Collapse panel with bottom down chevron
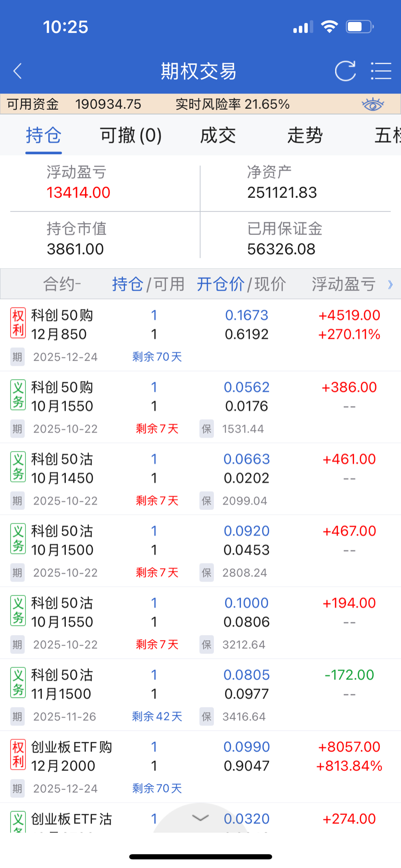Viewport: 401px width, 868px height. (x=200, y=818)
